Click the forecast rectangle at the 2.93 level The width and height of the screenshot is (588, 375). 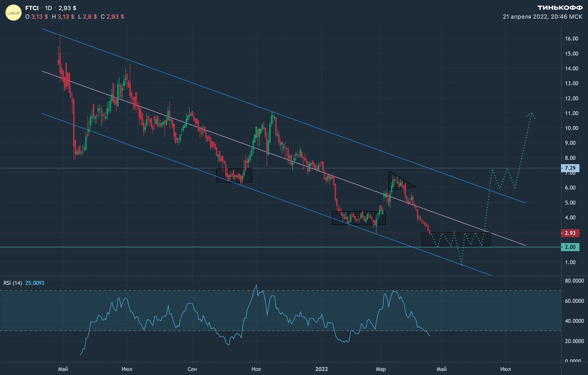456,239
